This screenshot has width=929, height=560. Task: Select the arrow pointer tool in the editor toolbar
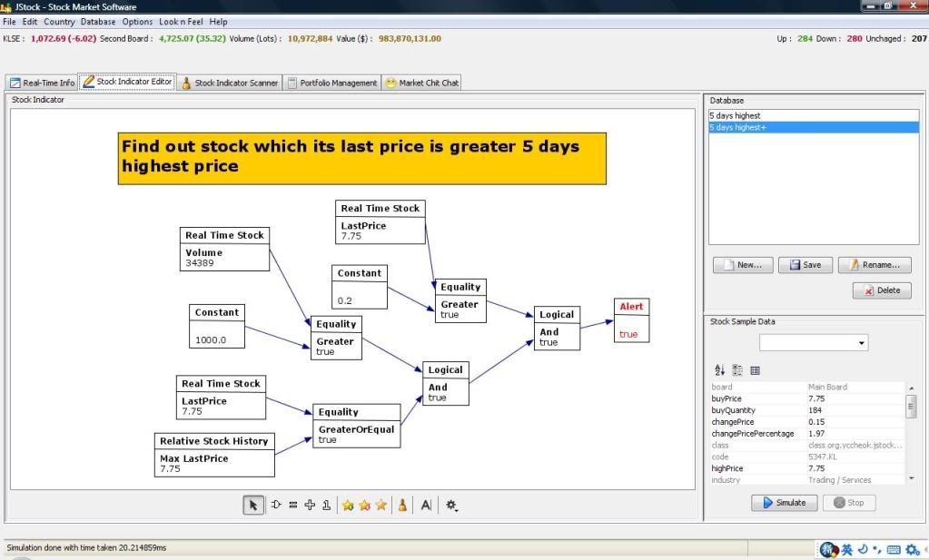[x=253, y=505]
